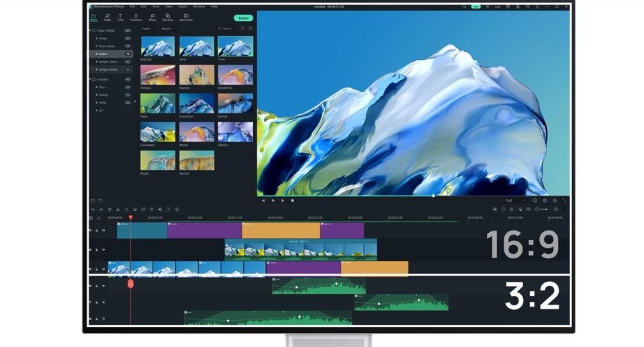The width and height of the screenshot is (644, 347).
Task: Click the undo arrow in the timeline toolbar
Action: [x=93, y=210]
